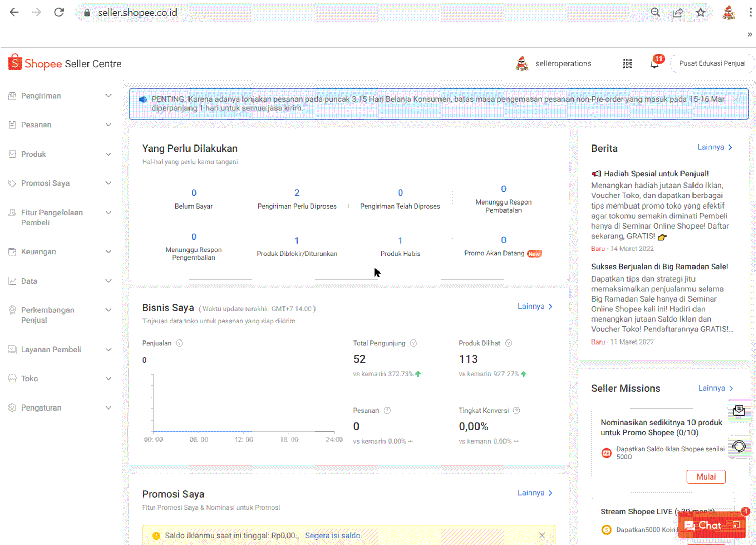Screen dimensions: 756x545
Task: Open the Promosi Saya sidebar menu
Action: (x=60, y=183)
